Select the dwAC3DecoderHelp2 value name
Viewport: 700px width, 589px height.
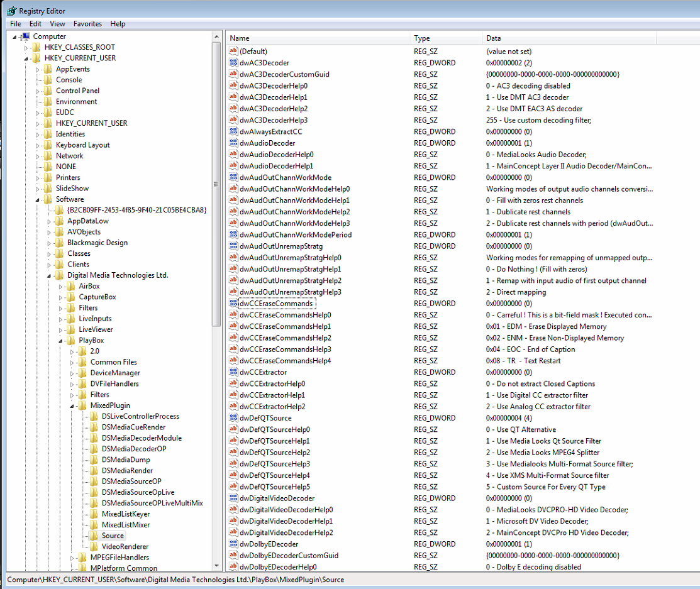click(274, 108)
